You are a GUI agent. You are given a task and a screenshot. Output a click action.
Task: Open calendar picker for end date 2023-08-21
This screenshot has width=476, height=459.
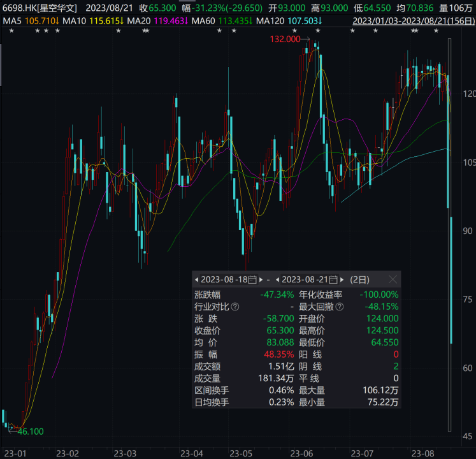click(333, 280)
